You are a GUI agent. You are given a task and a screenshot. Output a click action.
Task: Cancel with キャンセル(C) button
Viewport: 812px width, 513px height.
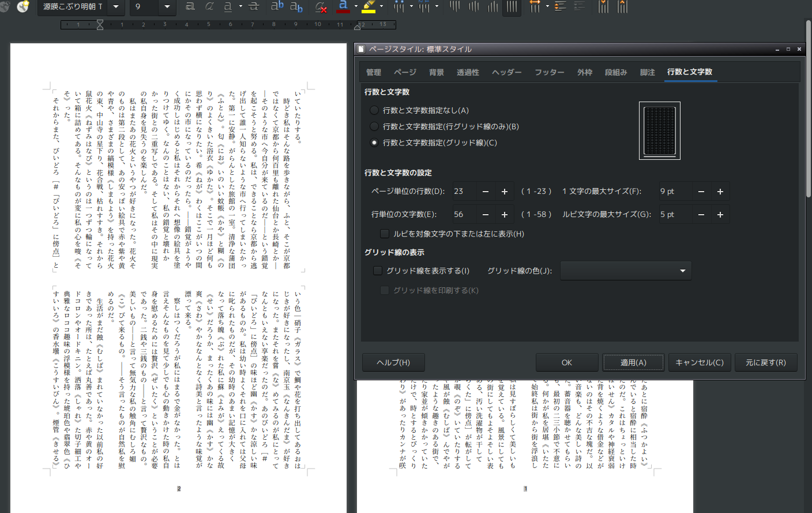pos(700,362)
